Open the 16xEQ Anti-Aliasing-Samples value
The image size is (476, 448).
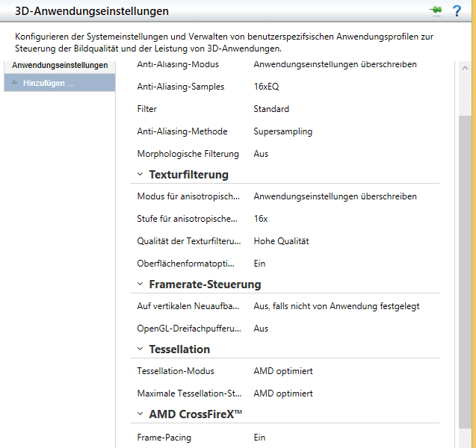(x=266, y=87)
